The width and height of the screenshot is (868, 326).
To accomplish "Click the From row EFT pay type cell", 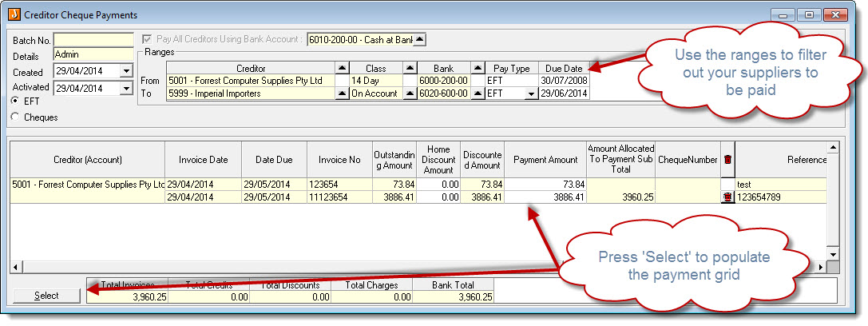I will coord(511,81).
